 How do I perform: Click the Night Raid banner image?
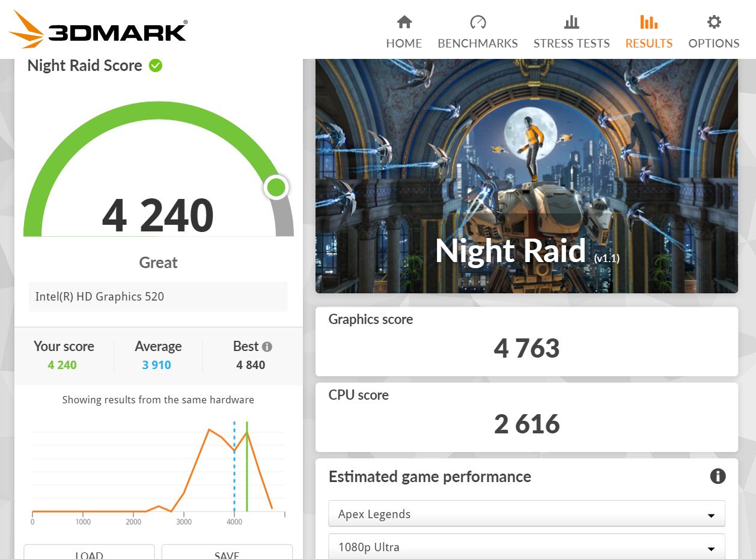coord(526,176)
